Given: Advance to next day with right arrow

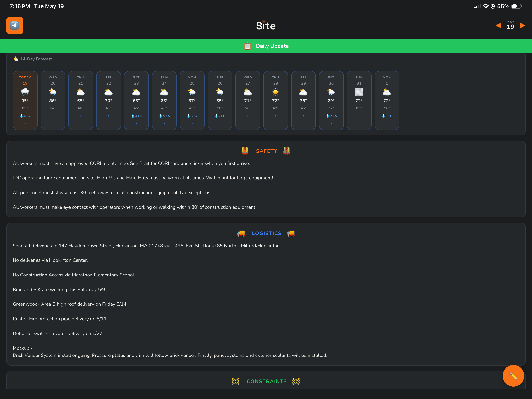Looking at the screenshot, I should point(522,26).
